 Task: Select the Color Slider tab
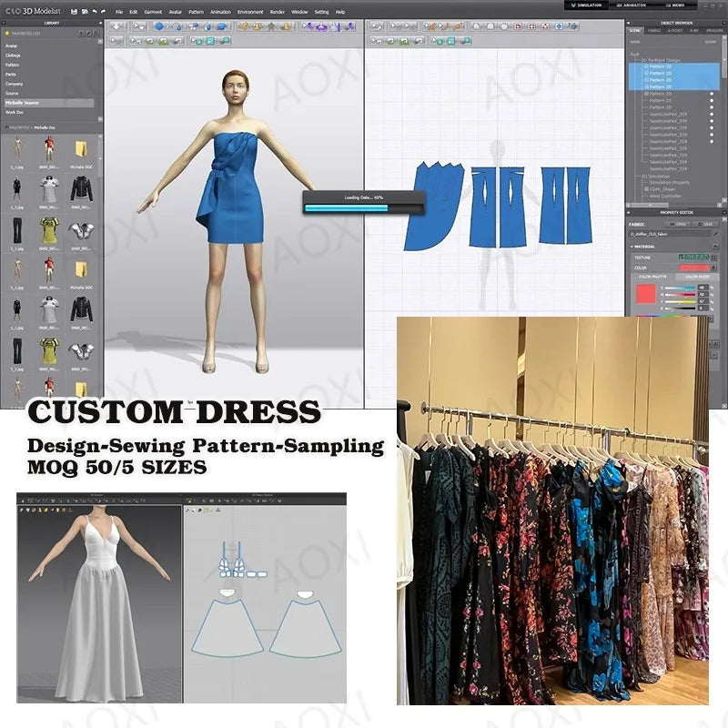point(697,277)
